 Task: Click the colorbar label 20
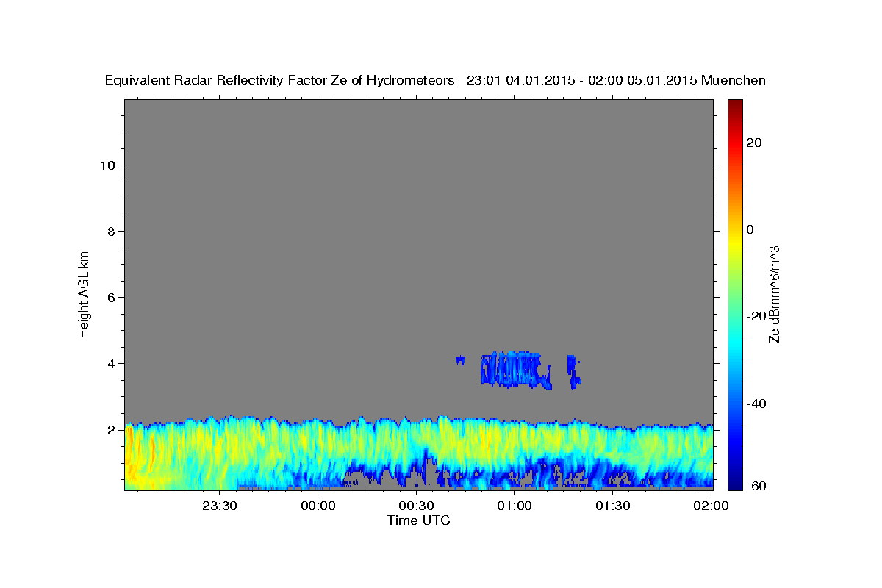[x=753, y=143]
